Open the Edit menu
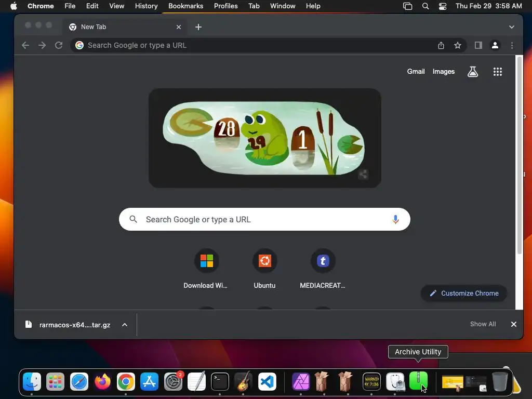 pos(92,6)
